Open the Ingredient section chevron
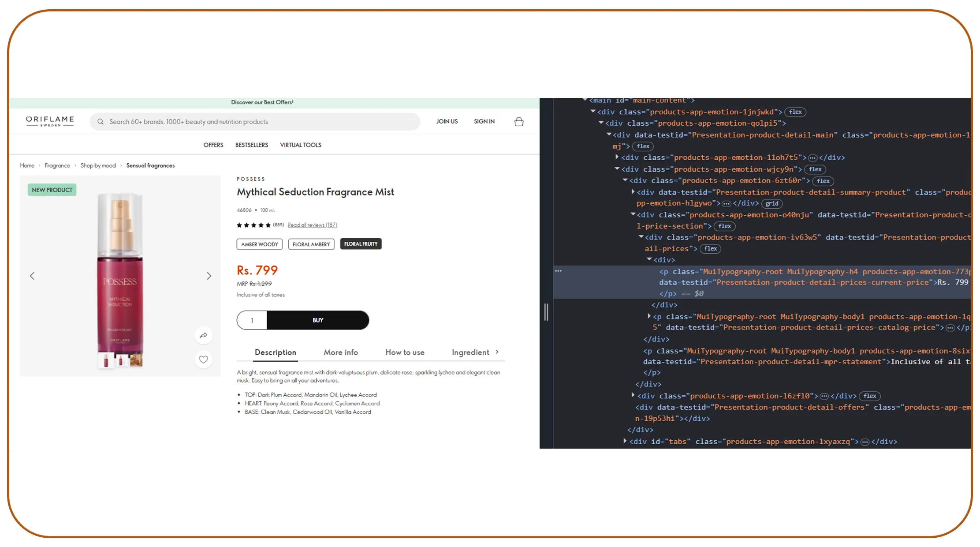 (x=497, y=352)
